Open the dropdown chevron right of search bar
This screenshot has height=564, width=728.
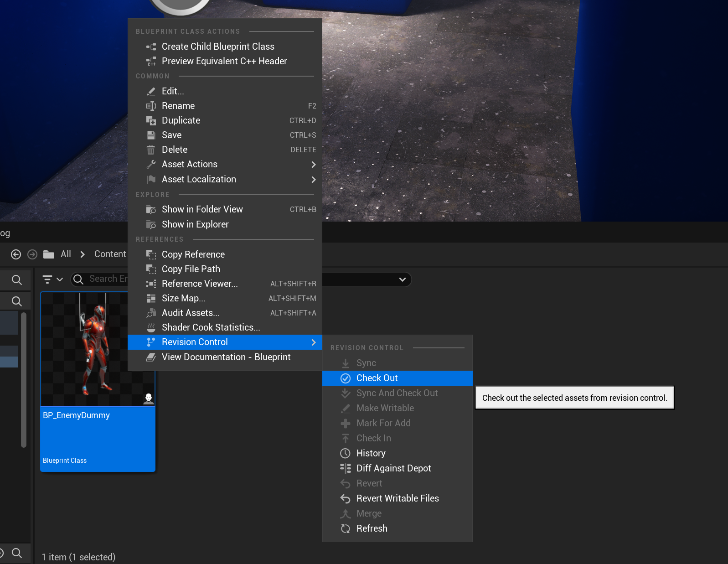pos(403,279)
